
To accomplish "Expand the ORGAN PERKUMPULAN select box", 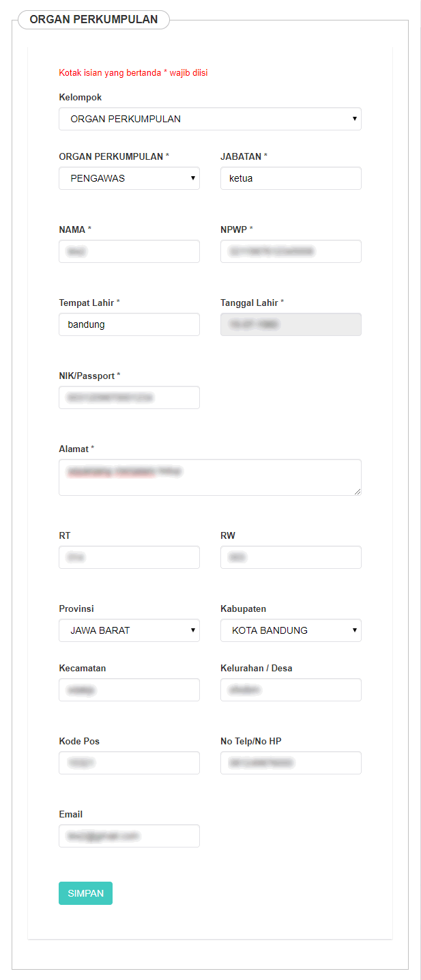I will coord(129,178).
